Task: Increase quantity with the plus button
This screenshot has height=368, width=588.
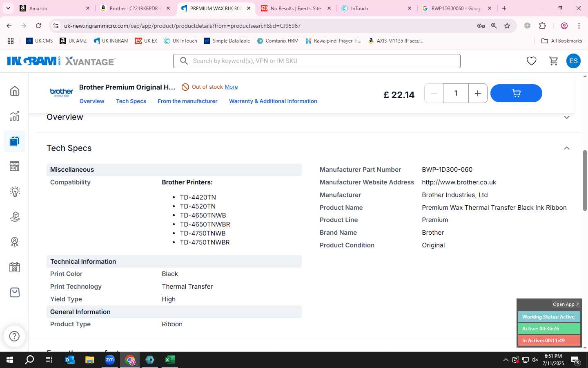Action: click(477, 93)
